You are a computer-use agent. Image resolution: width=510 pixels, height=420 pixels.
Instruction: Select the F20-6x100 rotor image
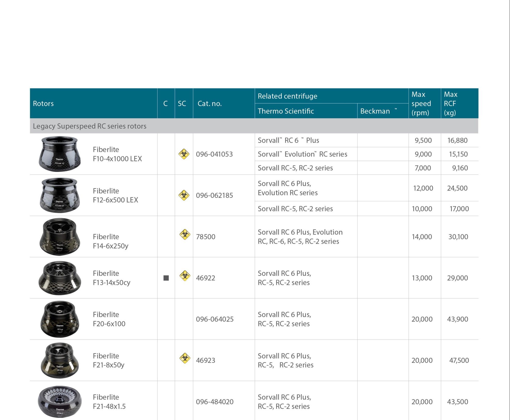(60, 319)
